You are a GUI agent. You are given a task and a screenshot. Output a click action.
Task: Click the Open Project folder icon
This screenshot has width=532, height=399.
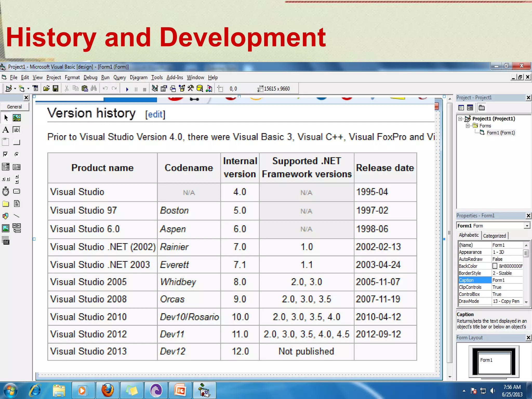46,89
